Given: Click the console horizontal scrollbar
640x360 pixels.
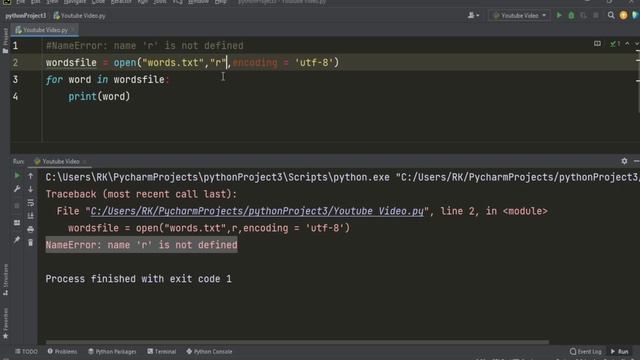Looking at the screenshot, I should click(x=297, y=342).
